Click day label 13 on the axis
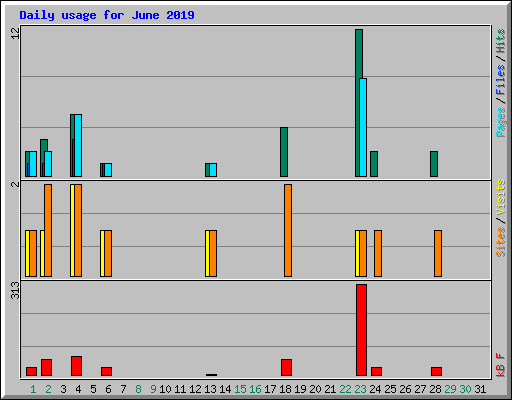512x400 pixels. (x=210, y=389)
